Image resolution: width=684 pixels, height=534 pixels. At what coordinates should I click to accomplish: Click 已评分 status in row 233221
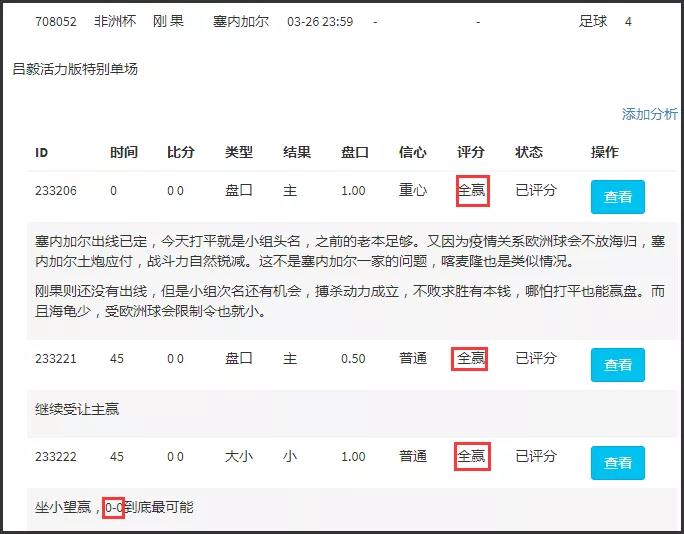pyautogui.click(x=536, y=359)
